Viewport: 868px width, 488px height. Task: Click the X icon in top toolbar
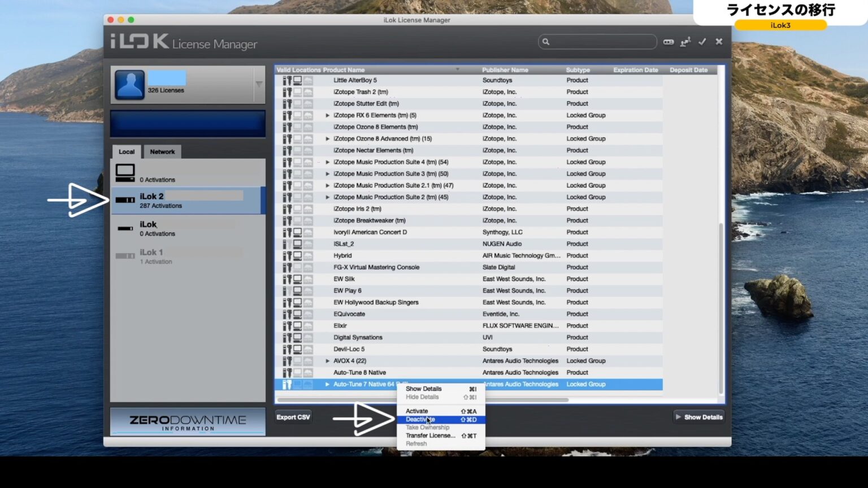click(719, 42)
